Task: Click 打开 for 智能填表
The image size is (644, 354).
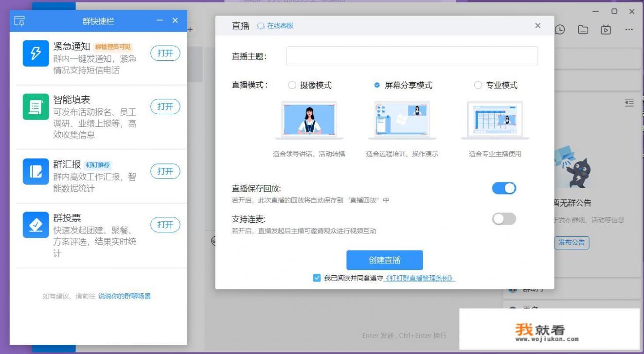Action: [x=165, y=106]
